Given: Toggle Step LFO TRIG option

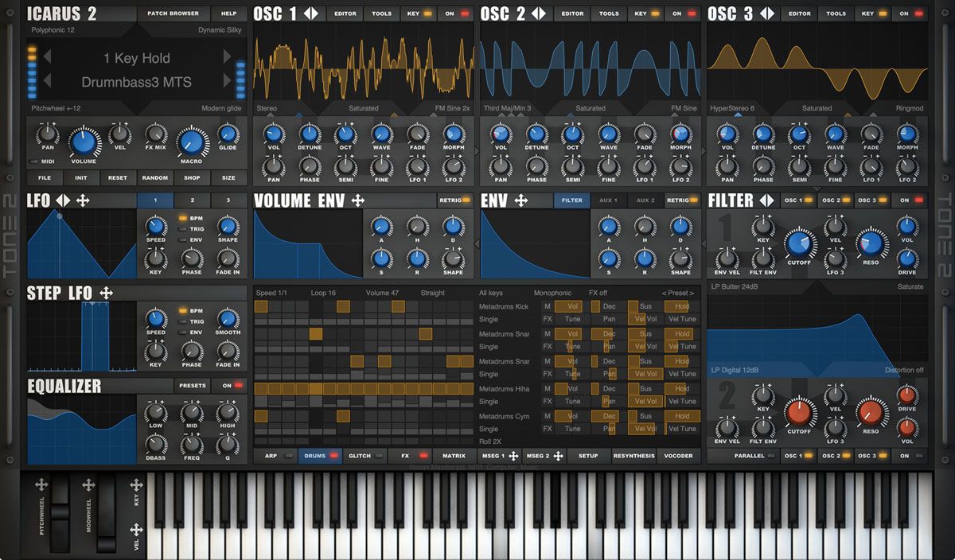Looking at the screenshot, I should point(189,321).
